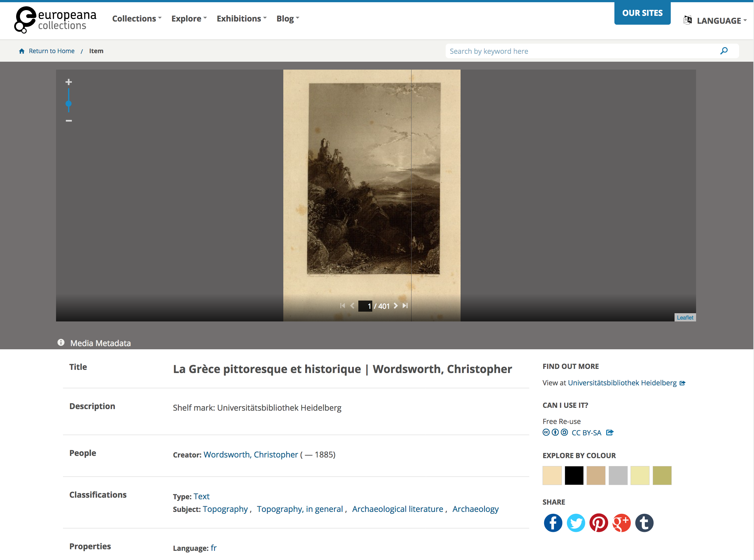754x560 pixels.
Task: Open the LANGUAGE dropdown
Action: click(x=721, y=21)
